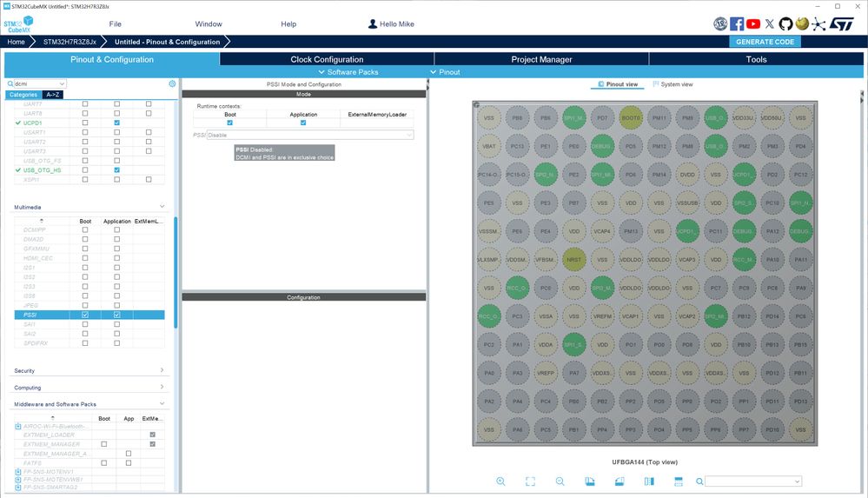Viewport: 868px width, 498px height.
Task: Rotate chip view clockwise icon
Action: point(590,481)
